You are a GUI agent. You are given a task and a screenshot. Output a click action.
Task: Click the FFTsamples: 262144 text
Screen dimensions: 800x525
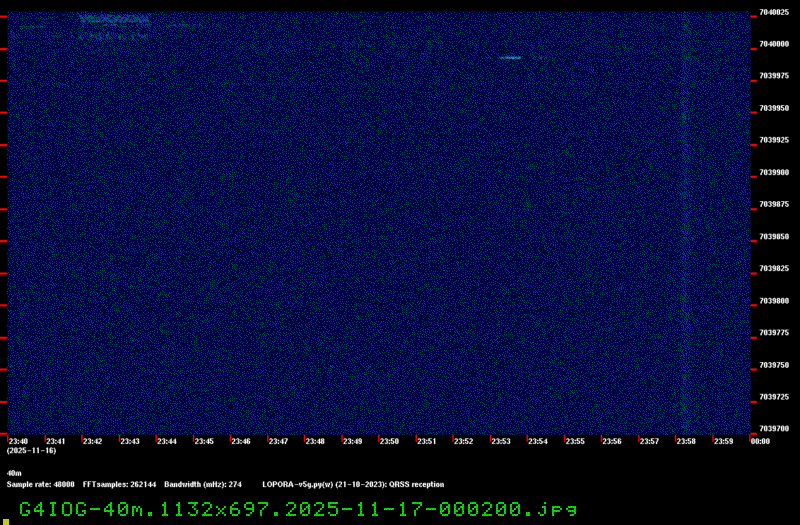[120, 485]
